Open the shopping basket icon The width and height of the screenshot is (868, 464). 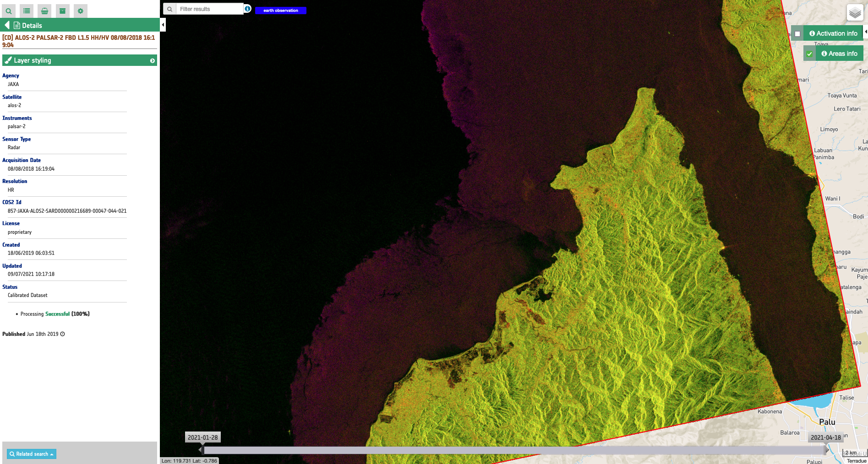[x=44, y=11]
